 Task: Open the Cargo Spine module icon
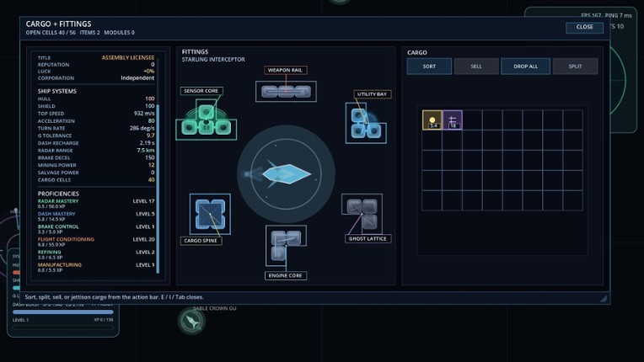[210, 214]
